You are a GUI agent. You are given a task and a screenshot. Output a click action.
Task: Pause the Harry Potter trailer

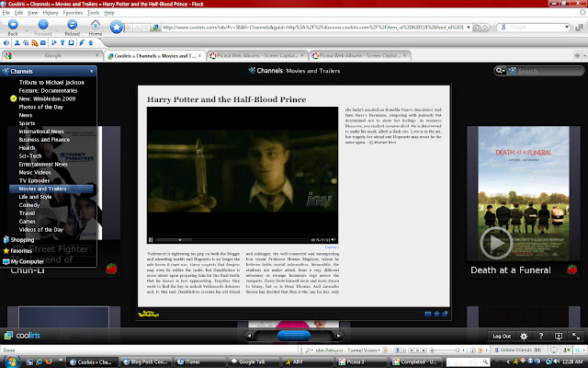[x=151, y=239]
